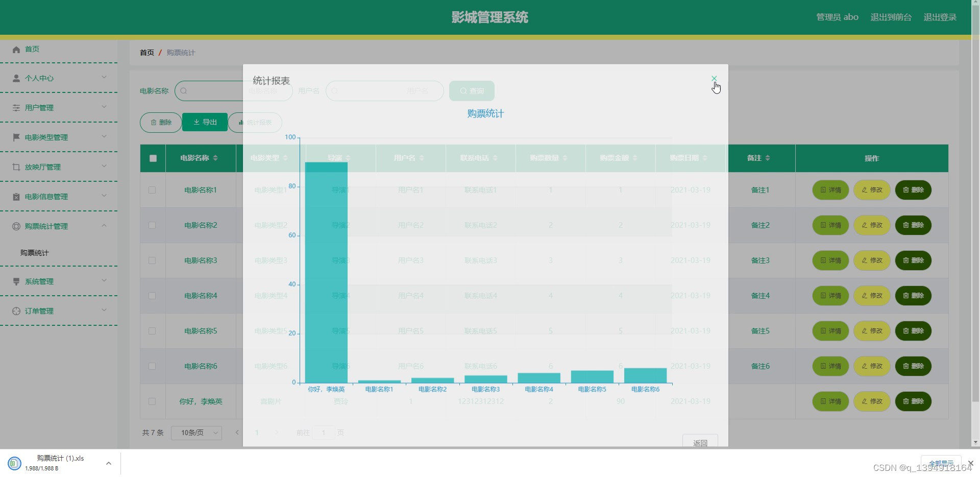Click the flag icon for 电影类型管理
Image resolution: width=980 pixels, height=477 pixels.
16,137
